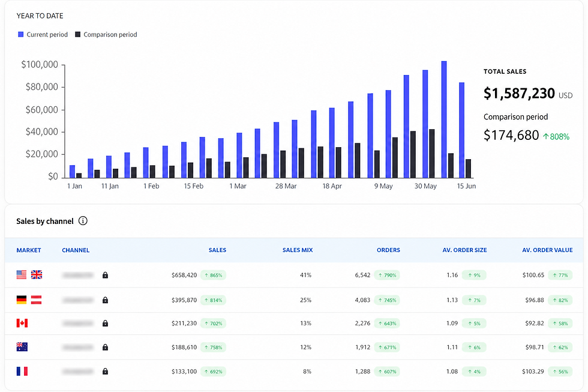Click the info icon beside Sales by channel
Image resolution: width=588 pixels, height=392 pixels.
(83, 221)
